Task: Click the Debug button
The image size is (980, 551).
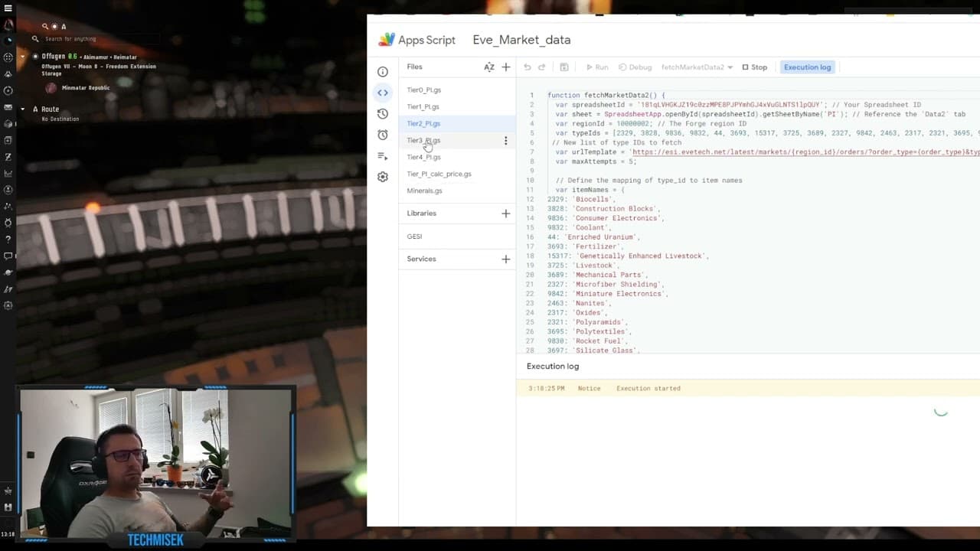Action: click(635, 67)
